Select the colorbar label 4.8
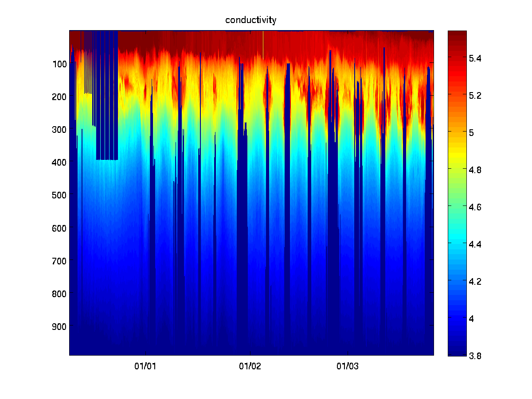532x399 pixels. 476,170
